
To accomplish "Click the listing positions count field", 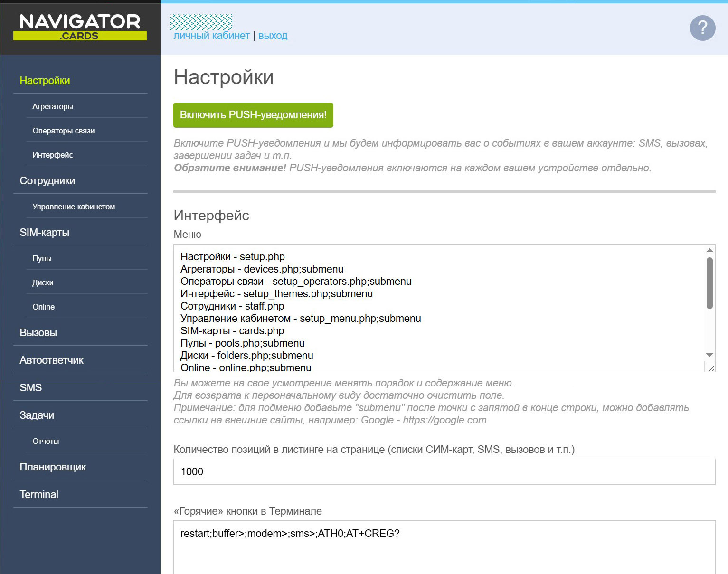I will (x=444, y=471).
